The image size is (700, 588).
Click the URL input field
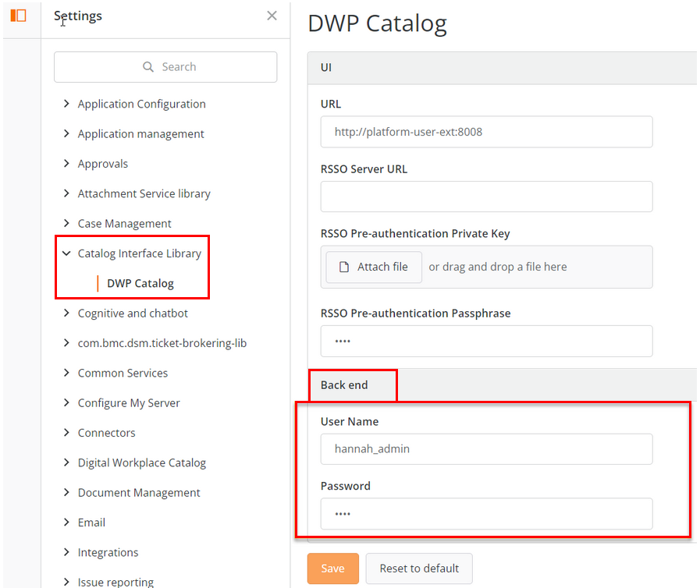coord(487,132)
